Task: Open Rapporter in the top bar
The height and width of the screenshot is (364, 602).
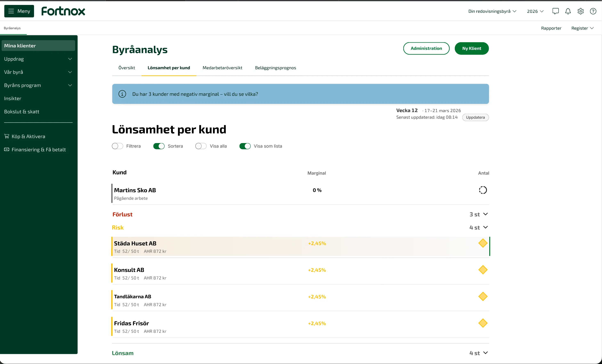Action: [551, 28]
